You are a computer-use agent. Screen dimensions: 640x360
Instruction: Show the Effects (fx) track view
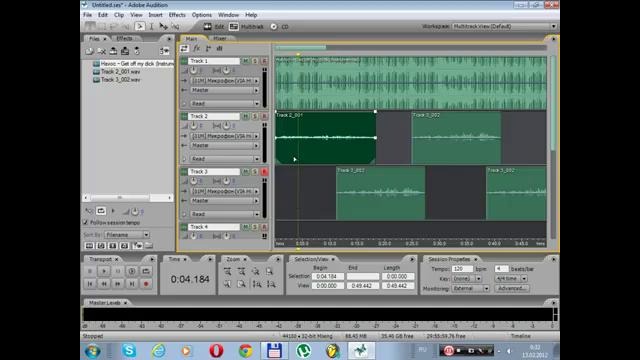pyautogui.click(x=196, y=49)
